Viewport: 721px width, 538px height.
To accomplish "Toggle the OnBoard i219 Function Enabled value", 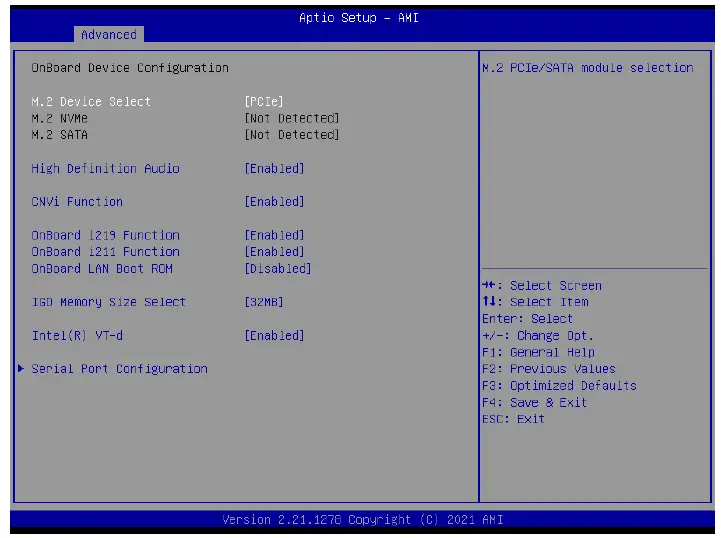I will pyautogui.click(x=275, y=235).
